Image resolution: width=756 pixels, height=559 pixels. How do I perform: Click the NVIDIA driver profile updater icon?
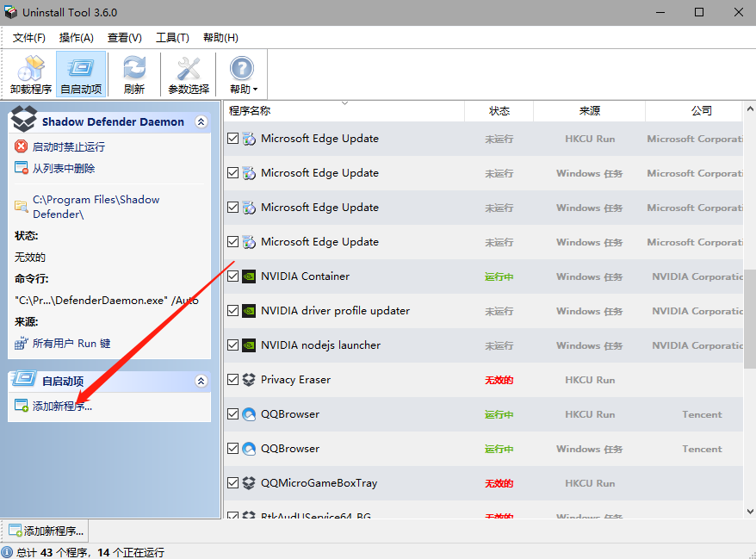click(249, 311)
